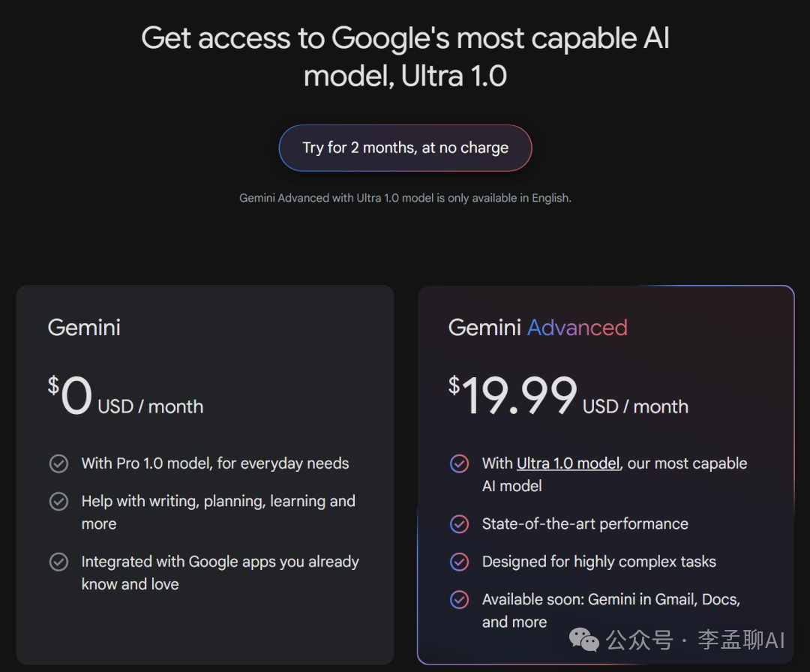
Task: Click the "Designed for highly complex tasks" text
Action: tap(598, 561)
